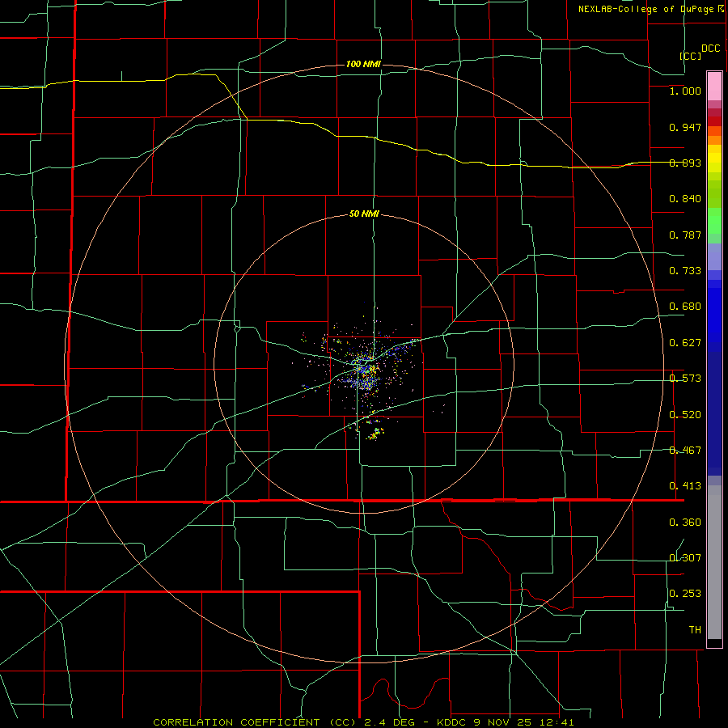Click the KDDC station identifier in the caption
Viewport: 728px width, 728px height.
(452, 722)
